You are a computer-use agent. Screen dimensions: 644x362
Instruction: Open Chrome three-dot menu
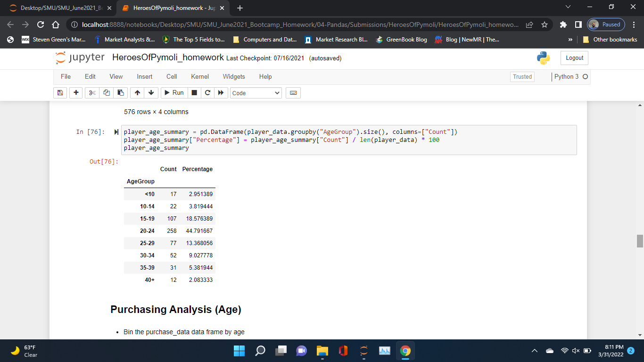click(x=634, y=25)
